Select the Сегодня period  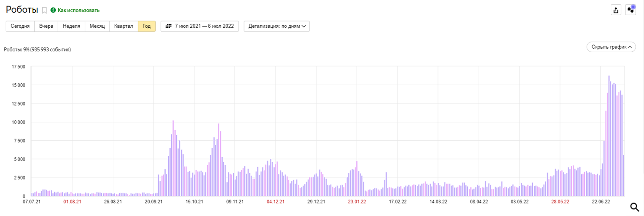coord(20,26)
